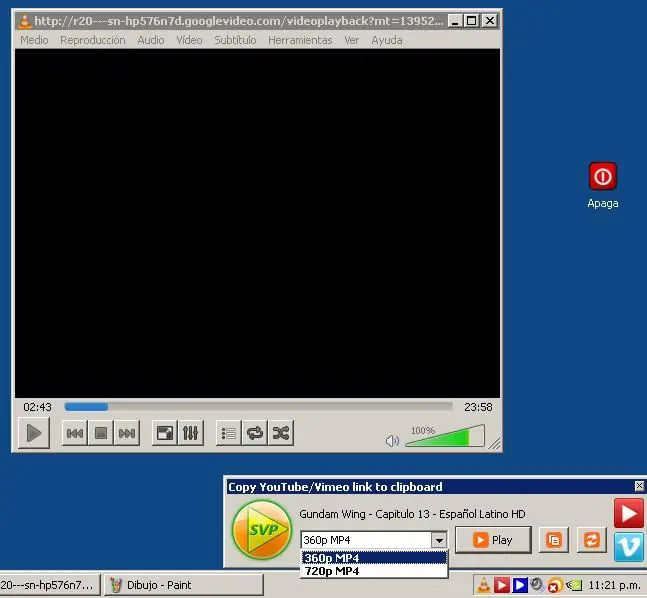Open the Ver menu
The height and width of the screenshot is (598, 647).
tap(352, 40)
